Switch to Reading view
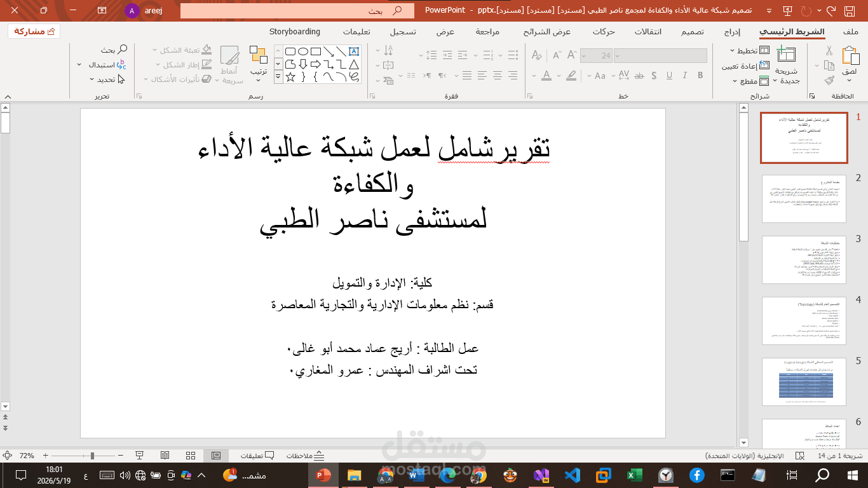 pos(165,456)
